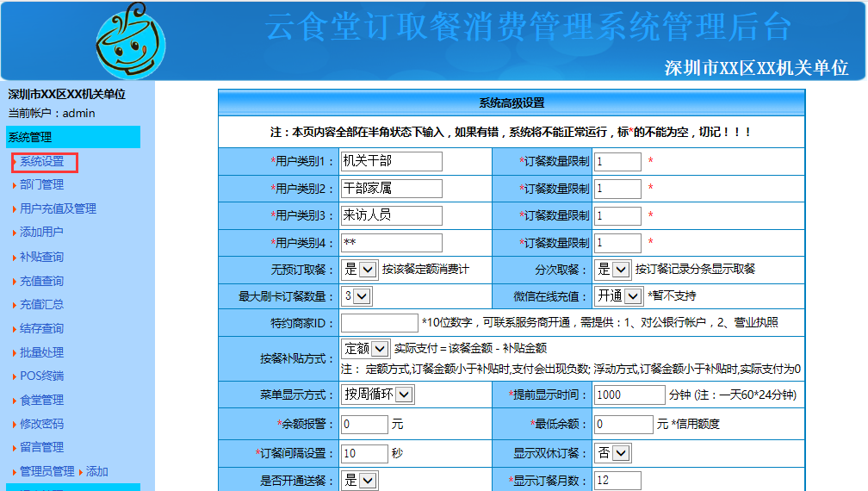Go to 用户充值及管理 page
The height and width of the screenshot is (491, 868).
(58, 208)
